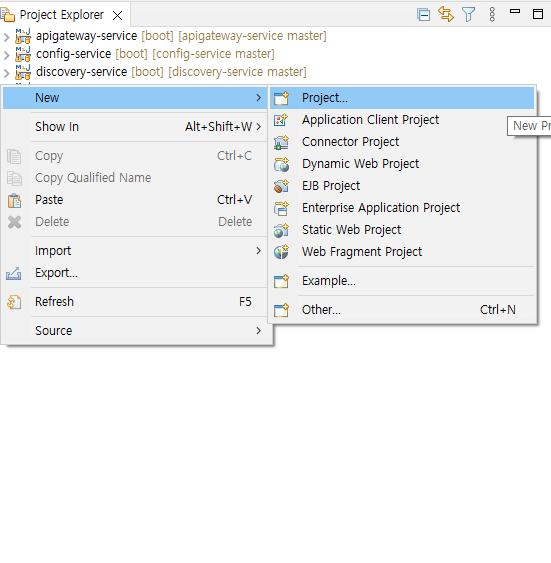Select the config-service tree row
Image resolution: width=551 pixels, height=563 pixels.
155,54
